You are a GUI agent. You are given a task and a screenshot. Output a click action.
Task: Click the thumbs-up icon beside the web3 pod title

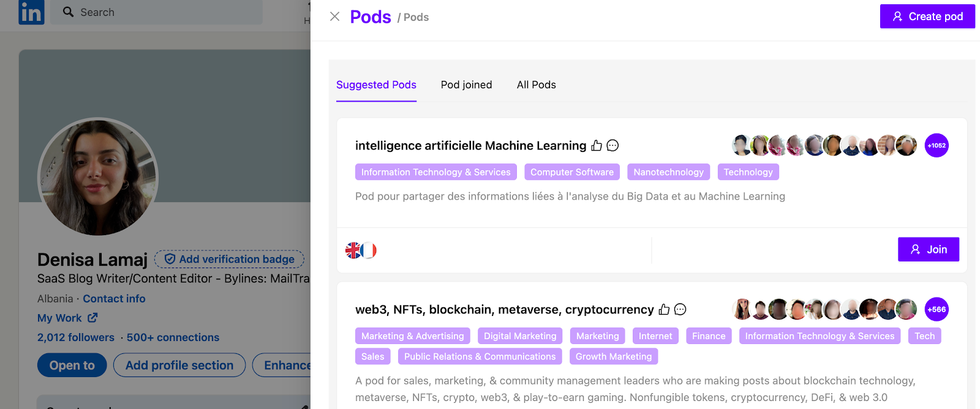tap(665, 309)
